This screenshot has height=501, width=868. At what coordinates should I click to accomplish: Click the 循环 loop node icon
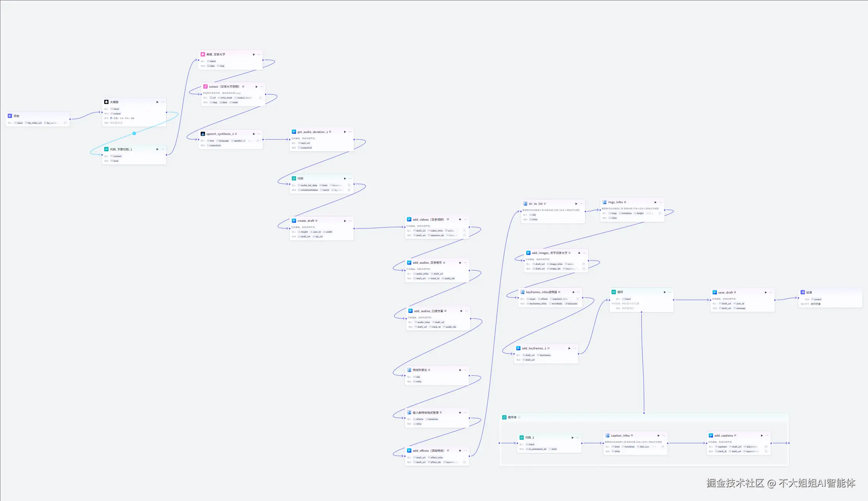(x=614, y=292)
